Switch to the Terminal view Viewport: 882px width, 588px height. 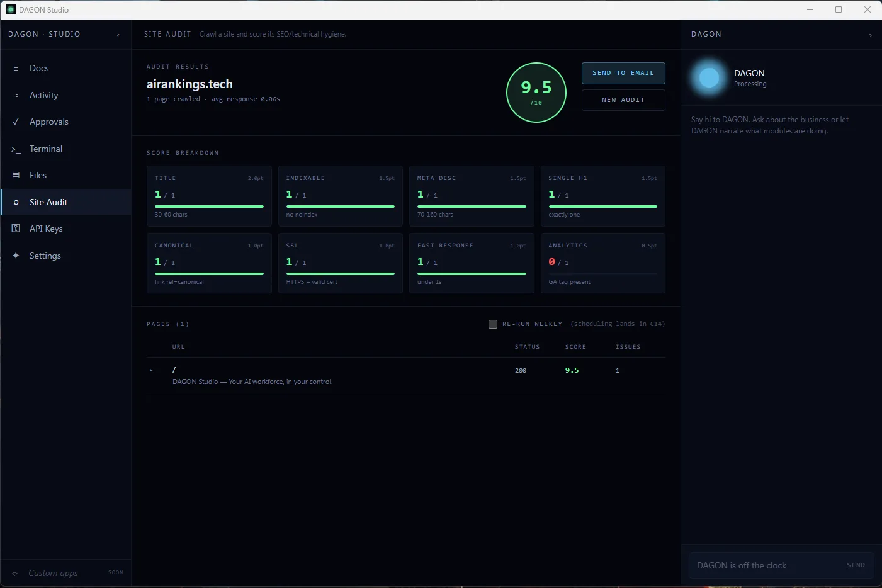66,149
